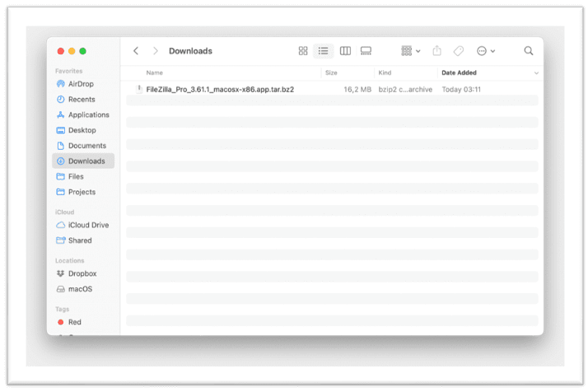
Task: Click the Tags toolbar icon
Action: (x=458, y=50)
